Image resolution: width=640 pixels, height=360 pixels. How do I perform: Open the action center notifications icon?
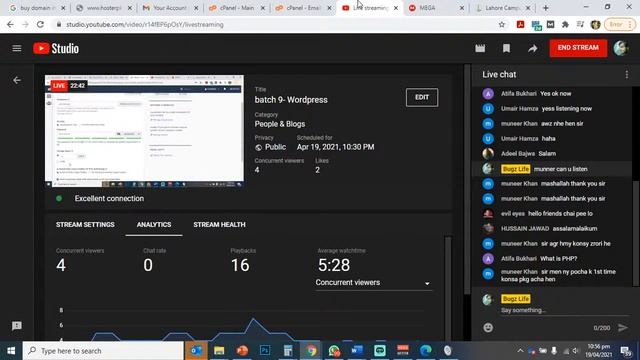[625, 351]
